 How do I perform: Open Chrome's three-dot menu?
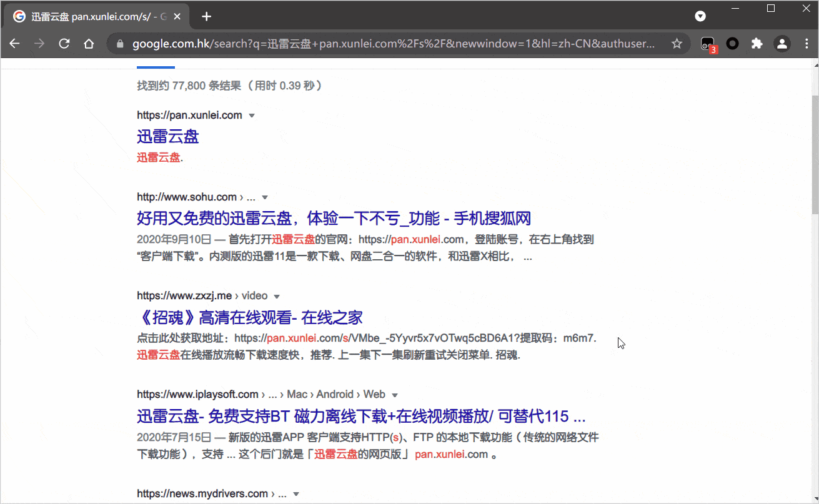805,44
